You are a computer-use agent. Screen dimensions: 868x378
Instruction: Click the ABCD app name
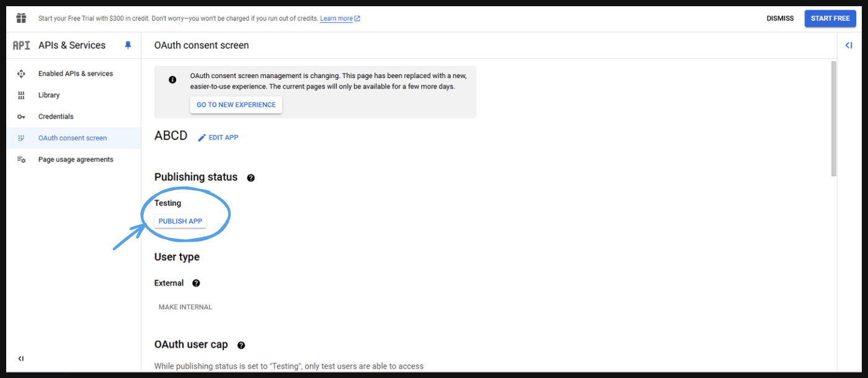click(170, 136)
